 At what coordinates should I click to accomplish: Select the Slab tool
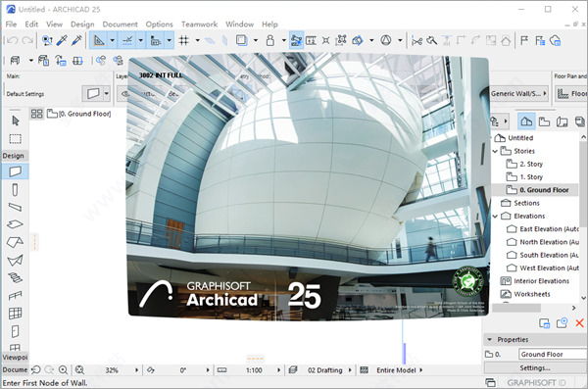[x=15, y=224]
